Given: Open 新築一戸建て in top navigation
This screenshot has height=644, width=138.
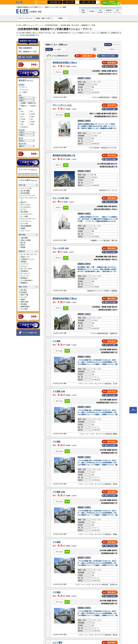Looking at the screenshot, I should coord(83,11).
